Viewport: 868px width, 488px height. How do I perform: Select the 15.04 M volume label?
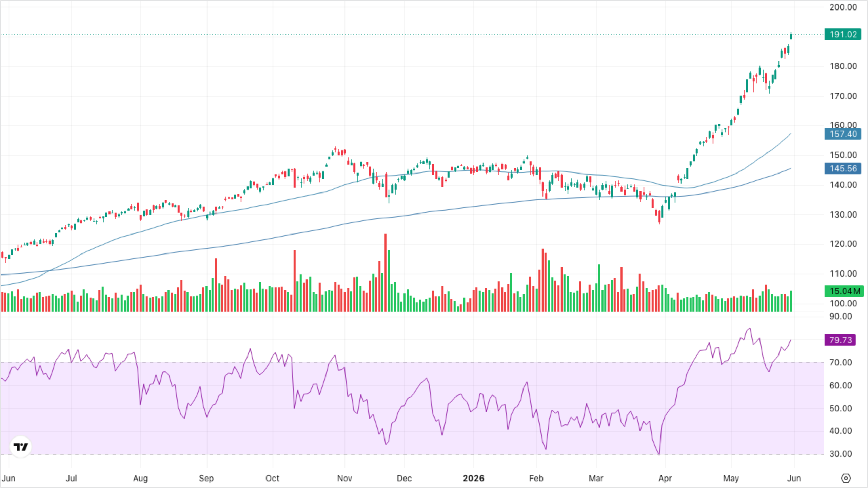click(844, 291)
